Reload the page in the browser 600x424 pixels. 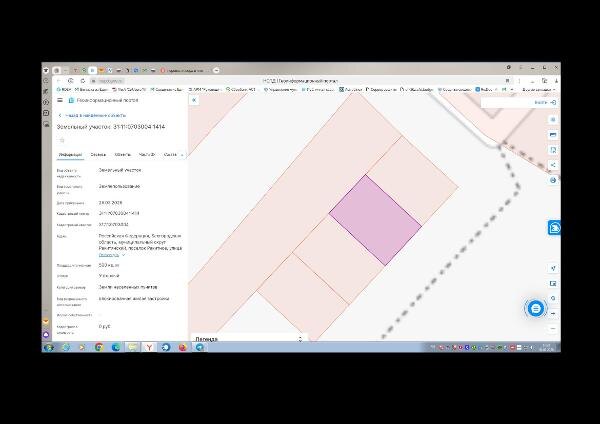click(83, 81)
